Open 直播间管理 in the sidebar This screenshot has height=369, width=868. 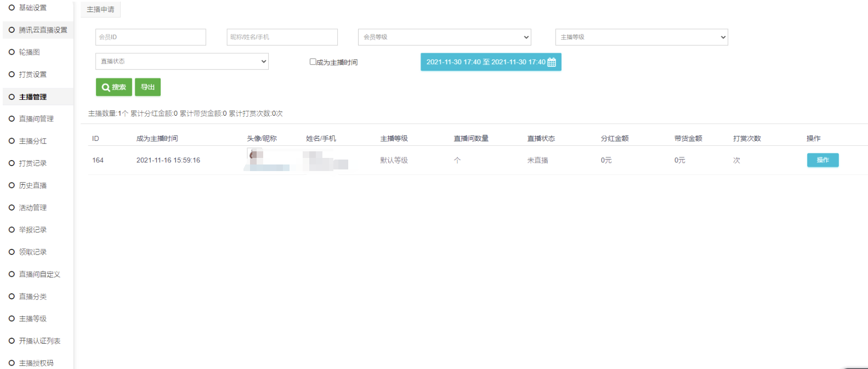[x=36, y=118]
